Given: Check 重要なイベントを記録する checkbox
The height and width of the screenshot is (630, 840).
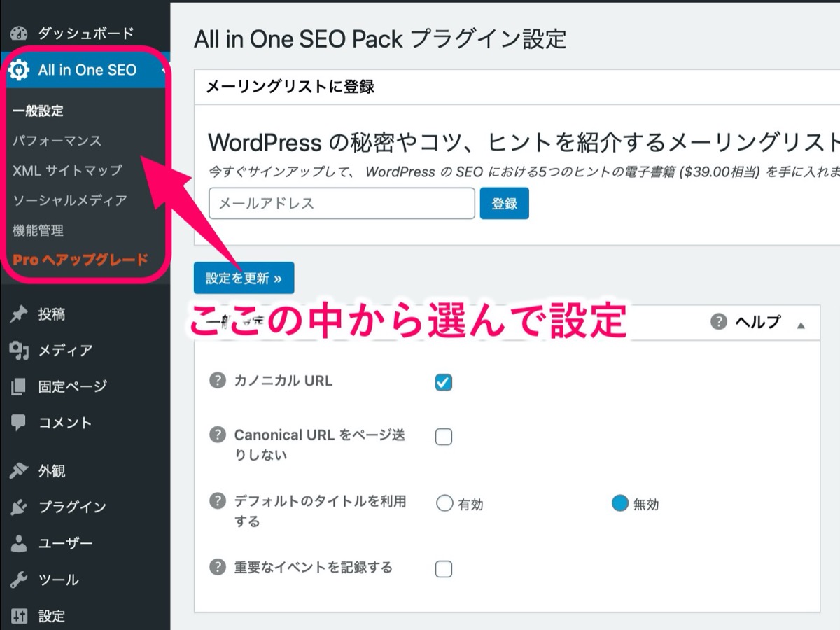Looking at the screenshot, I should (x=444, y=569).
